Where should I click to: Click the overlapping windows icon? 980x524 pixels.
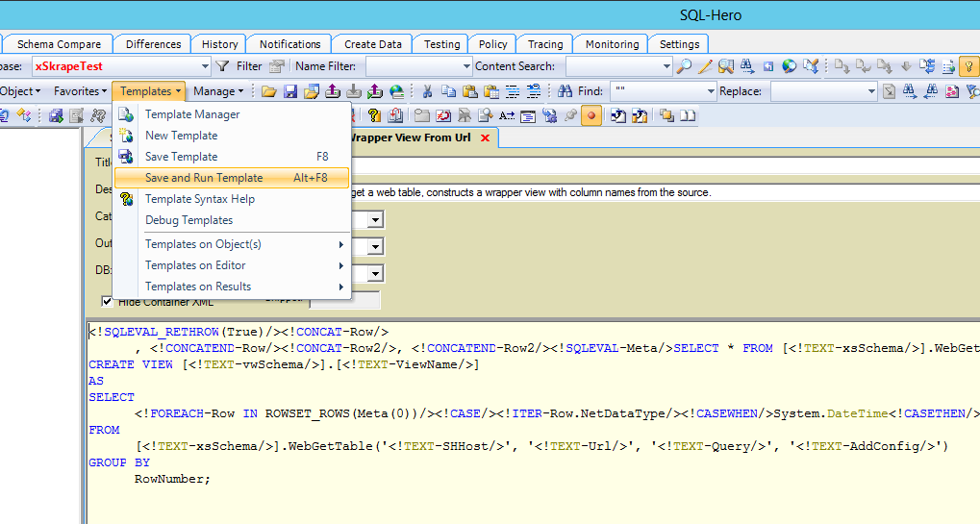click(x=666, y=115)
